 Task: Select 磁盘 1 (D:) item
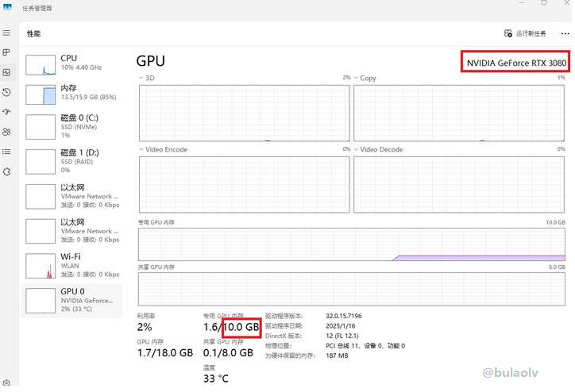coord(71,161)
